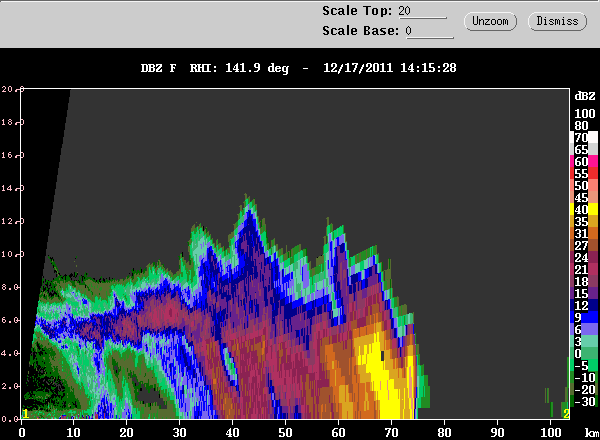Click the Unzoom button
This screenshot has height=440, width=600.
[x=490, y=21]
